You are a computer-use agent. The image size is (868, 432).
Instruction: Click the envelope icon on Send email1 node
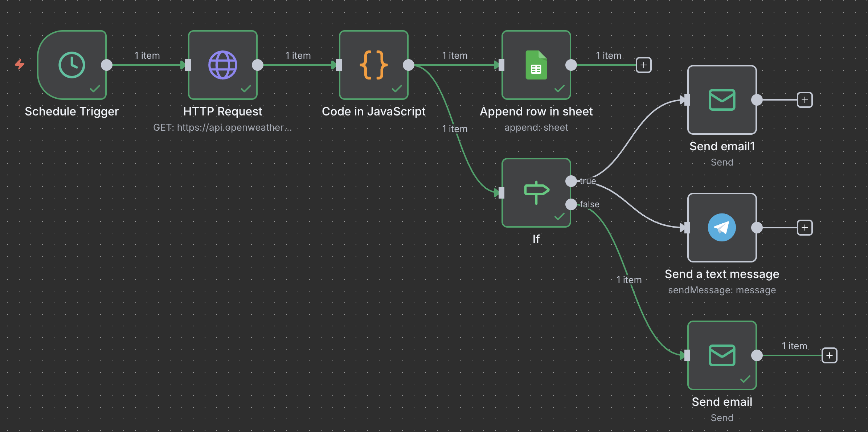[x=721, y=100]
